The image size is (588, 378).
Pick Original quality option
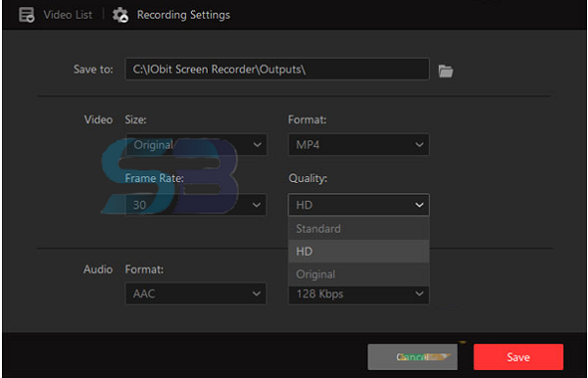359,274
